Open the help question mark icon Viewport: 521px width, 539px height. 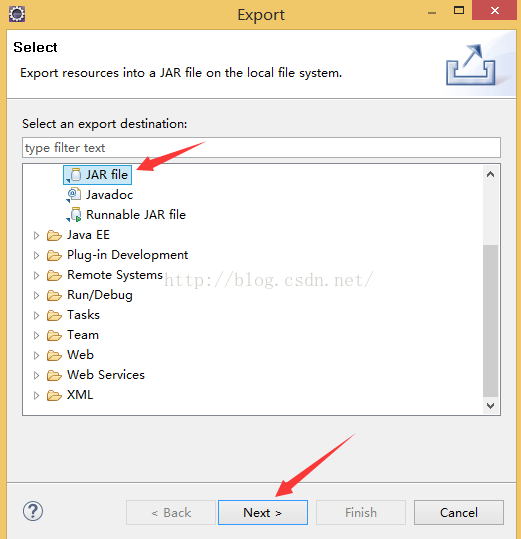(33, 512)
